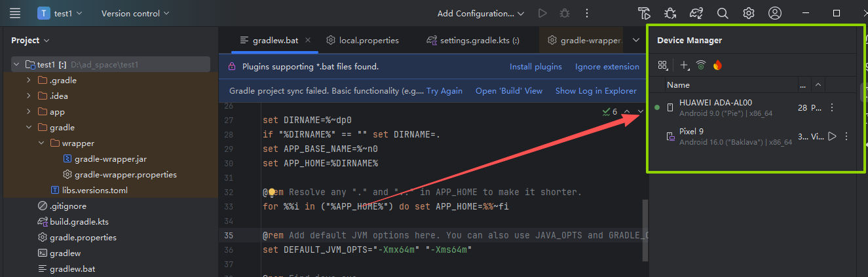The image size is (868, 277).
Task: Click the plugin notification icon for *.bat files
Action: pos(231,67)
